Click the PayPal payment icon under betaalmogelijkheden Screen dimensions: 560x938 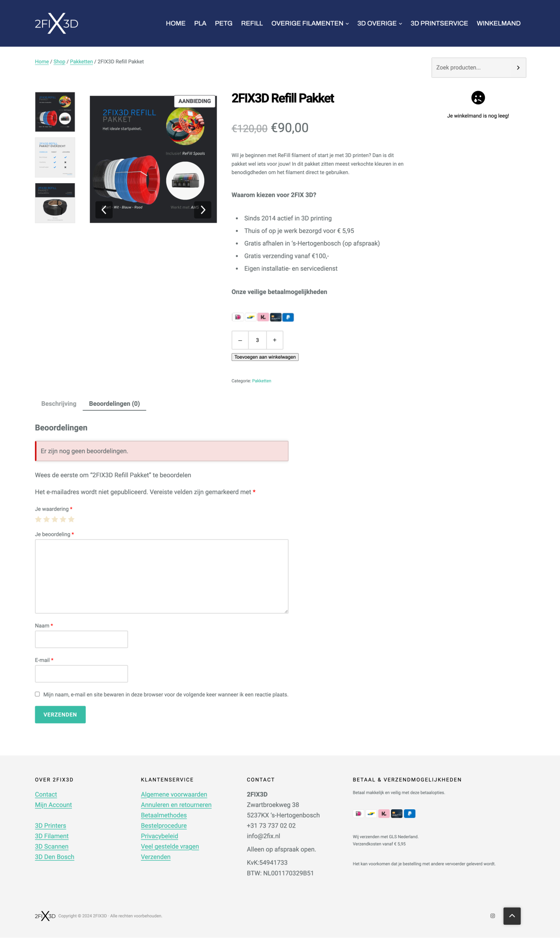[288, 317]
